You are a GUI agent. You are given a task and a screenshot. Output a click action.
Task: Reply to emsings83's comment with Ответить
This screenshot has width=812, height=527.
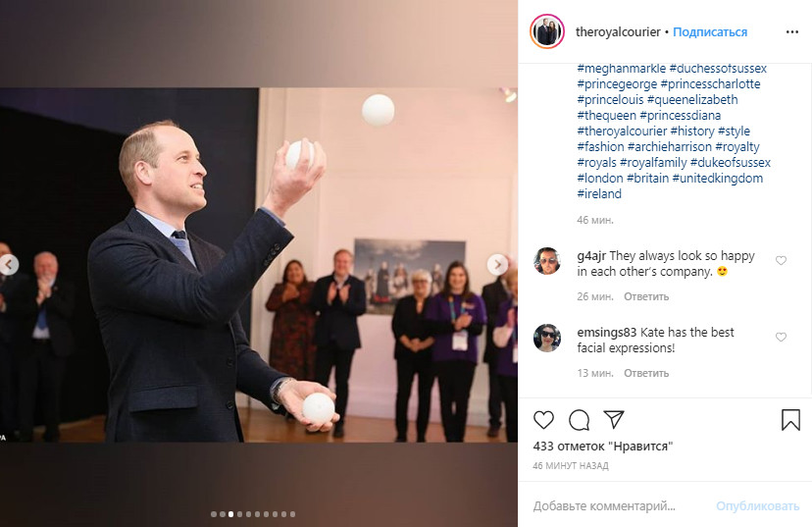(x=645, y=373)
